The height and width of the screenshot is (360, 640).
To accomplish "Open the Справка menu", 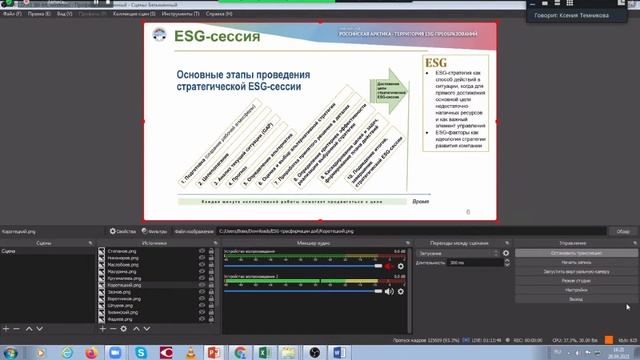I will (219, 14).
